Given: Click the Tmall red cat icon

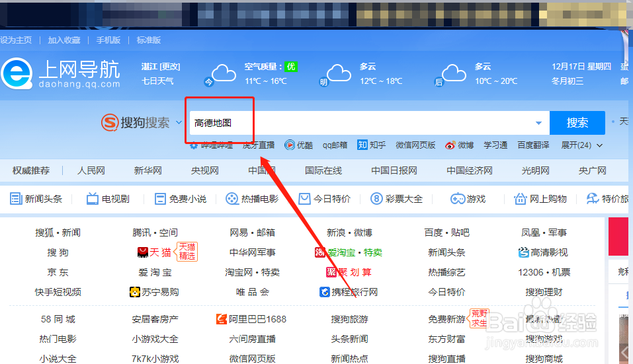Looking at the screenshot, I should [x=142, y=252].
